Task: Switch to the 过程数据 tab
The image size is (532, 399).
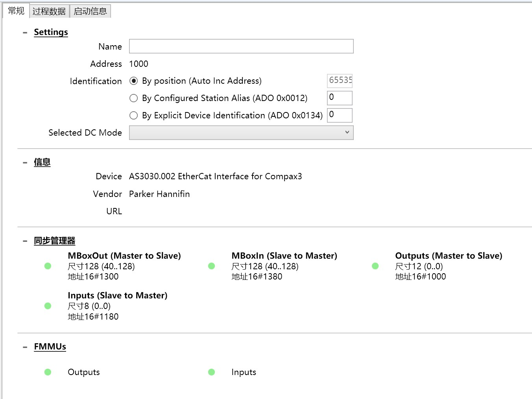Action: [x=49, y=11]
